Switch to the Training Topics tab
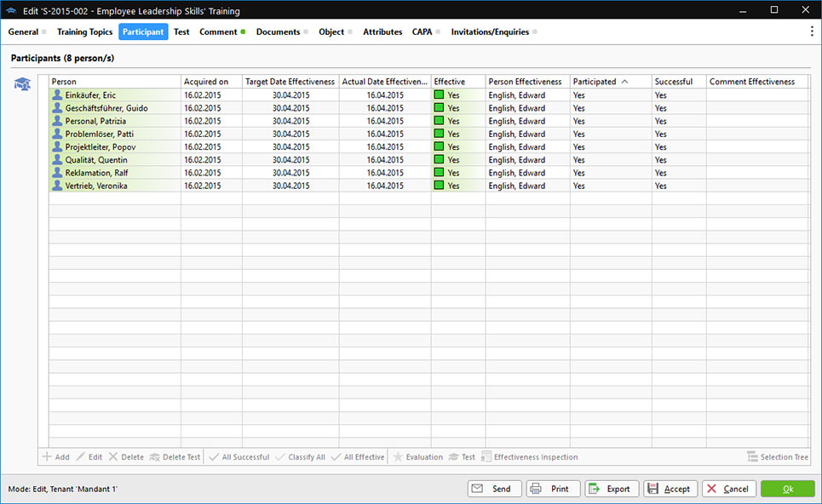Image resolution: width=822 pixels, height=504 pixels. tap(84, 31)
